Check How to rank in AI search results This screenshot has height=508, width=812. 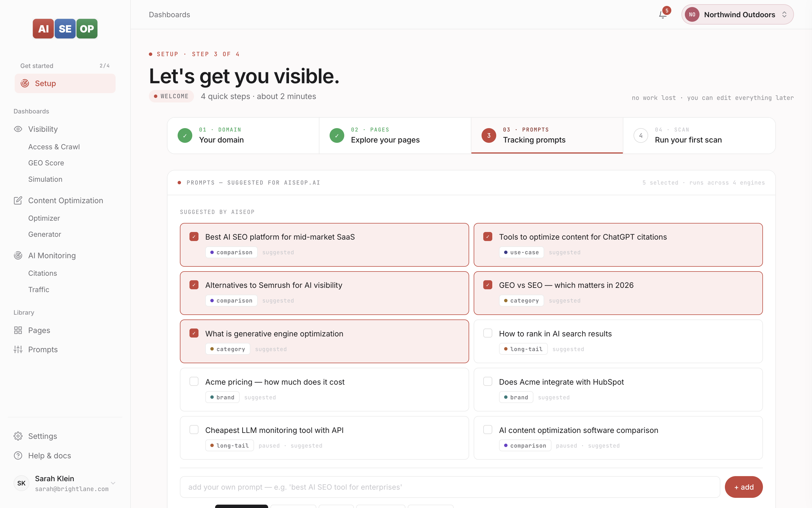point(488,333)
